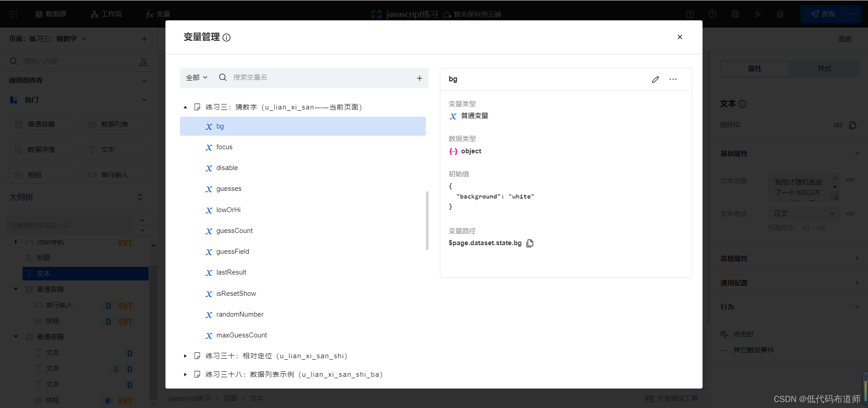868x408 pixels.
Task: Click 面板 toggle in right header
Action: (x=845, y=39)
